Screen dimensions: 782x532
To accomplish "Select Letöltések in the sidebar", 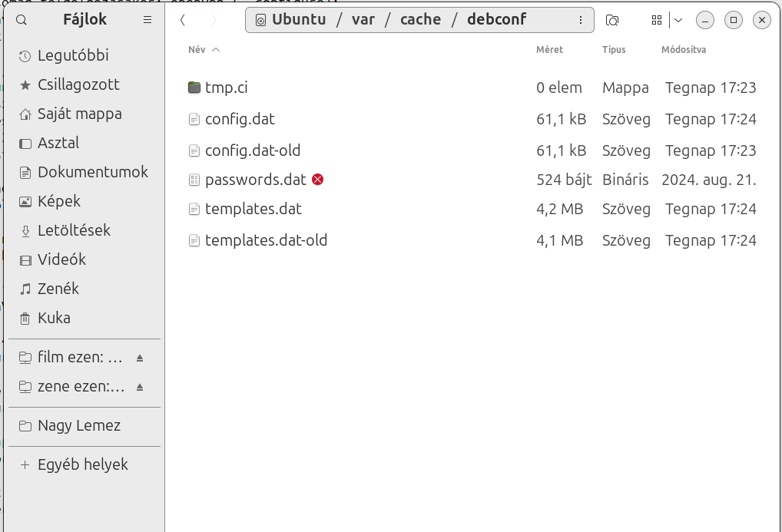I will 74,230.
